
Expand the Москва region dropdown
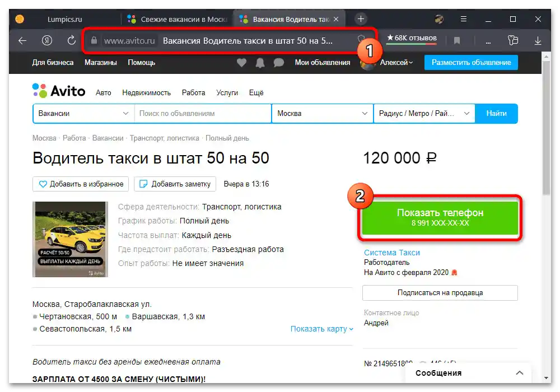click(323, 114)
